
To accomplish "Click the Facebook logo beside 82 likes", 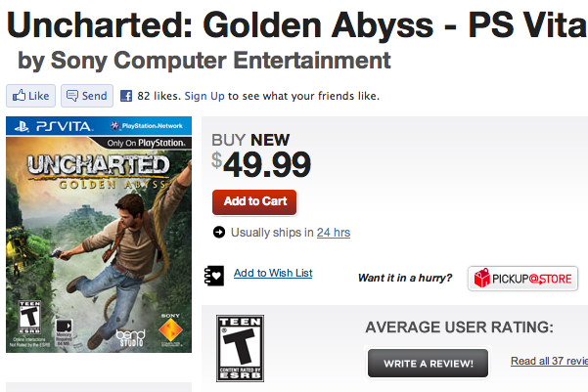I will tap(126, 96).
